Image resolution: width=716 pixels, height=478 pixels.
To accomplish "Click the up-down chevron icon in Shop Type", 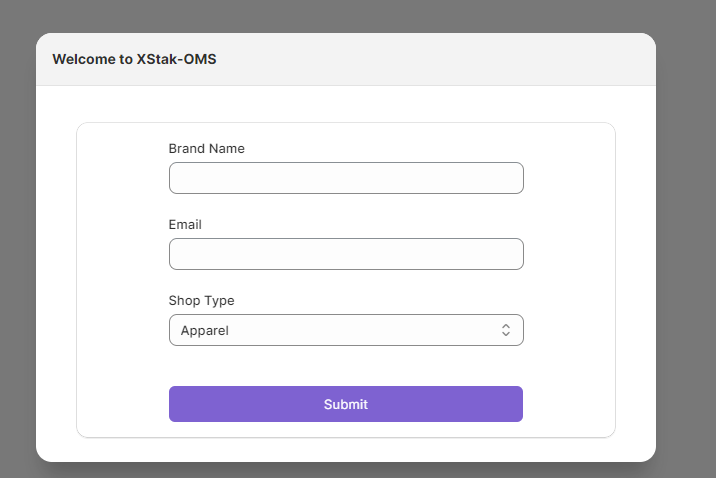I will point(506,330).
